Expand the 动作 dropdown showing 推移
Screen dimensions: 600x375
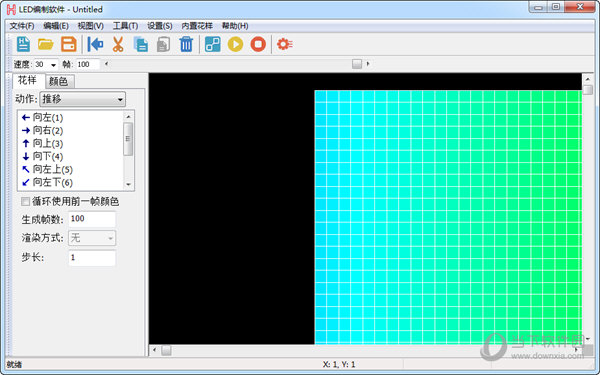pyautogui.click(x=82, y=99)
